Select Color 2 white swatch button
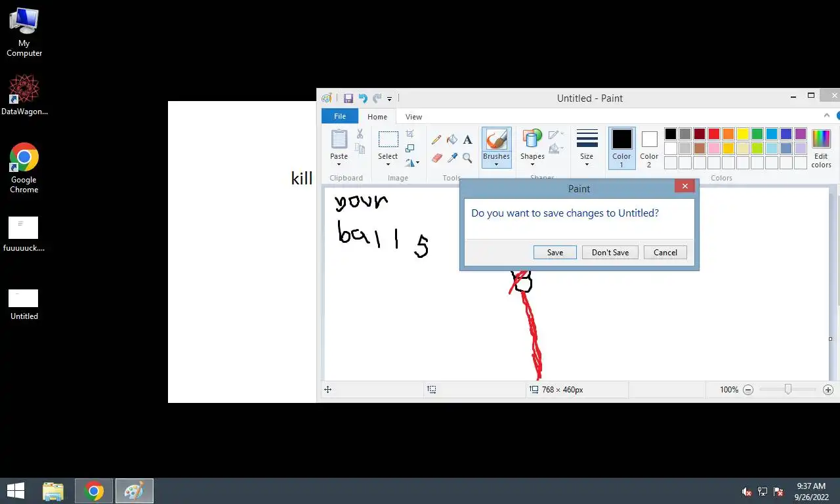The image size is (840, 504). tap(649, 148)
